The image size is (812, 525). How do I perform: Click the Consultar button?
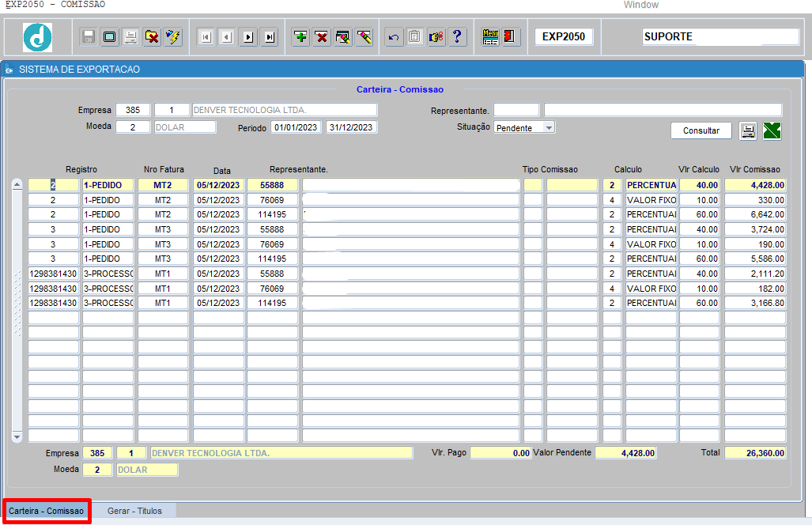pyautogui.click(x=701, y=130)
